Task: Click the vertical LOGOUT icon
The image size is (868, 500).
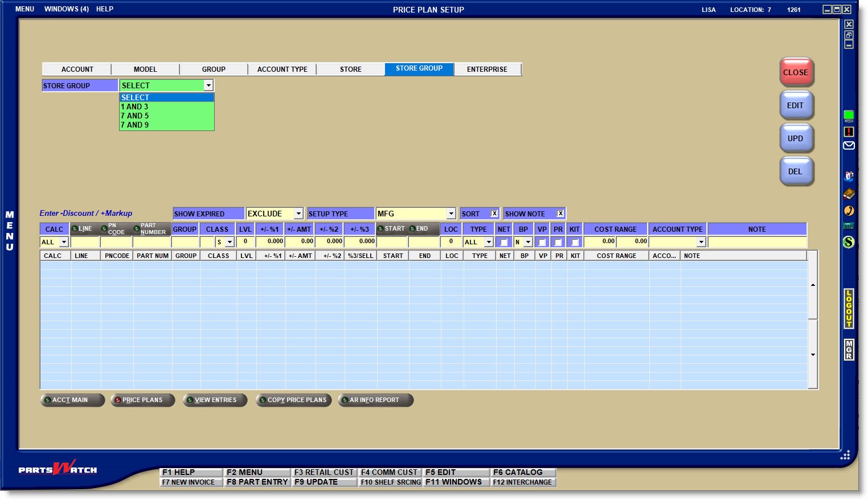Action: [x=849, y=309]
